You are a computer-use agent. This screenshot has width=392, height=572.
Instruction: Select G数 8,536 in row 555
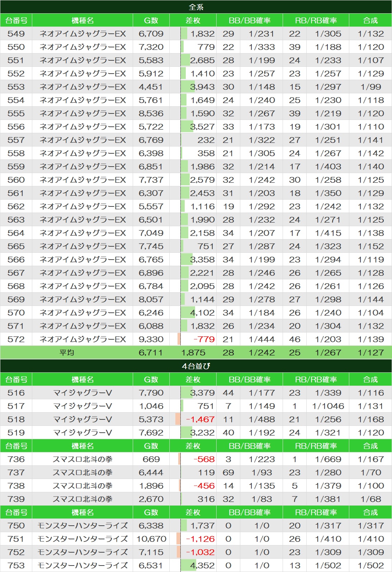tap(151, 113)
